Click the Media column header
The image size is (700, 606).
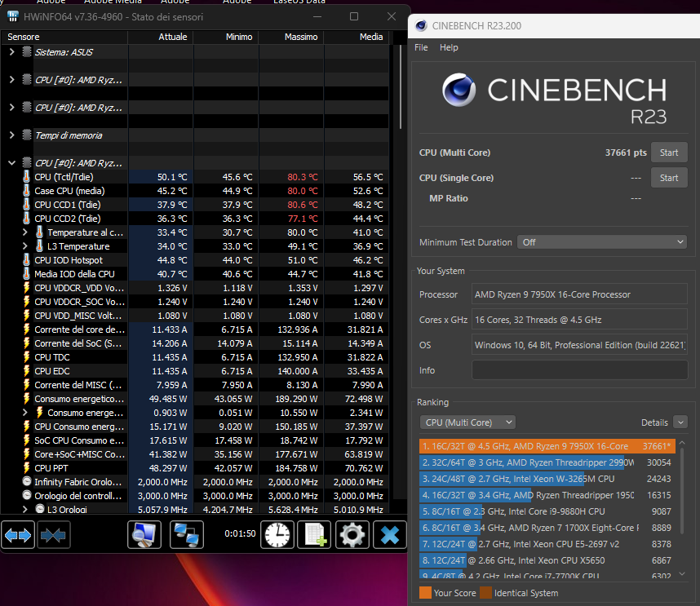pos(357,37)
